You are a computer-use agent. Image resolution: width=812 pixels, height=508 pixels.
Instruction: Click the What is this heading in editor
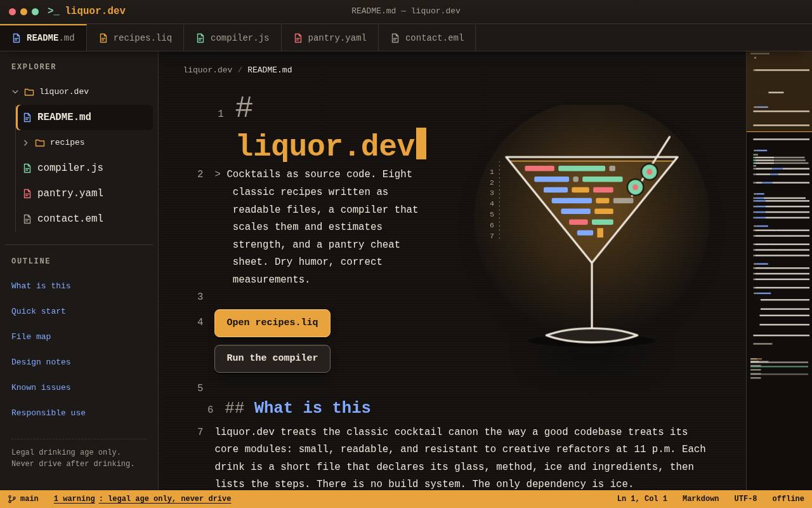(x=312, y=408)
